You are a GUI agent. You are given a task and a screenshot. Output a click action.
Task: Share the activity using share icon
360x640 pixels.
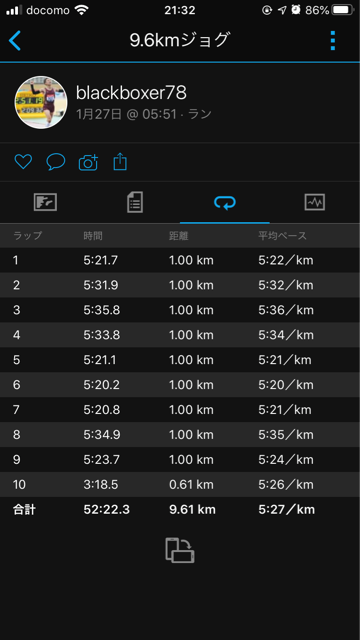pos(120,162)
